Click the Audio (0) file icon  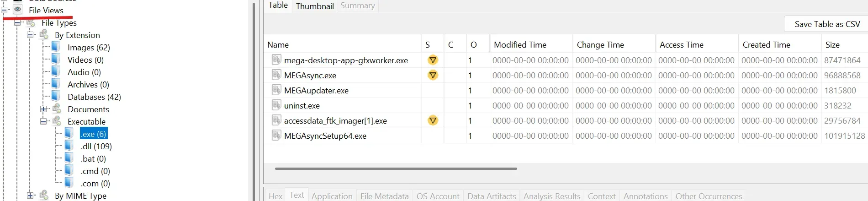coord(56,71)
